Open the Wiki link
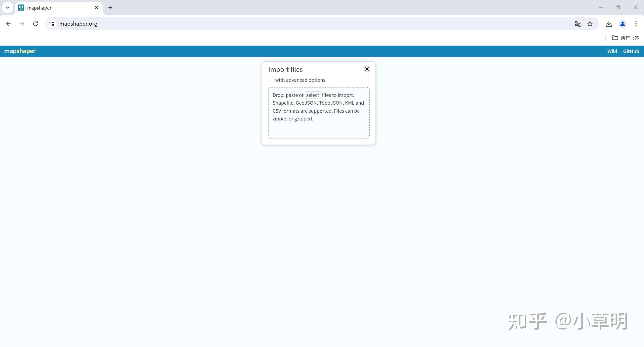Viewport: 644px width, 347px height. [x=612, y=51]
